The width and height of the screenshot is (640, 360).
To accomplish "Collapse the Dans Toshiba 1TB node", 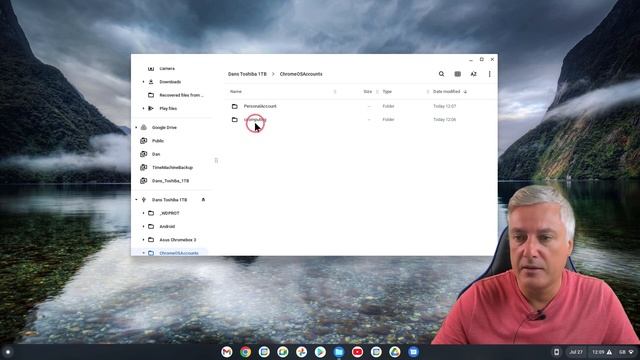I will (x=136, y=200).
